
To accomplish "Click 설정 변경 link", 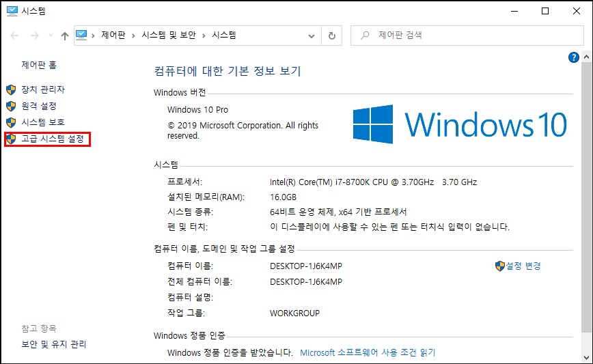I will (x=523, y=266).
